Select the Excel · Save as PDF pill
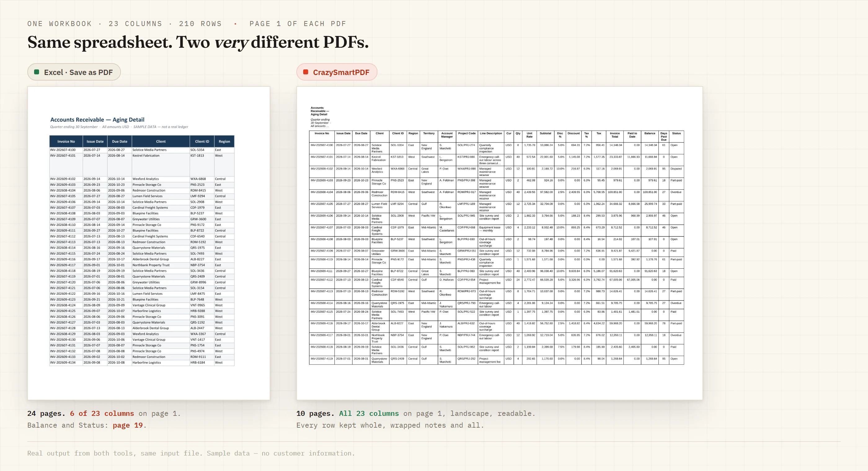 [x=74, y=72]
